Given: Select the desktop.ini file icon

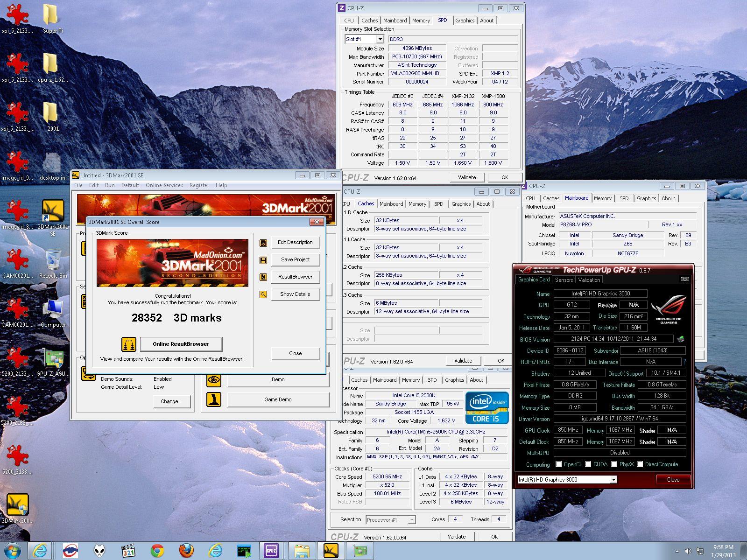Looking at the screenshot, I should coord(53,166).
